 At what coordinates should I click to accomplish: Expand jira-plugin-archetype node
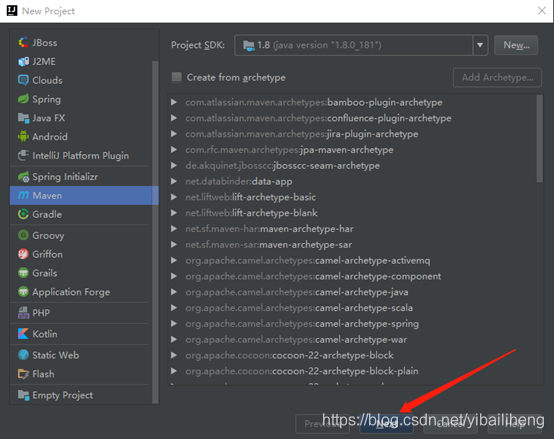[174, 134]
